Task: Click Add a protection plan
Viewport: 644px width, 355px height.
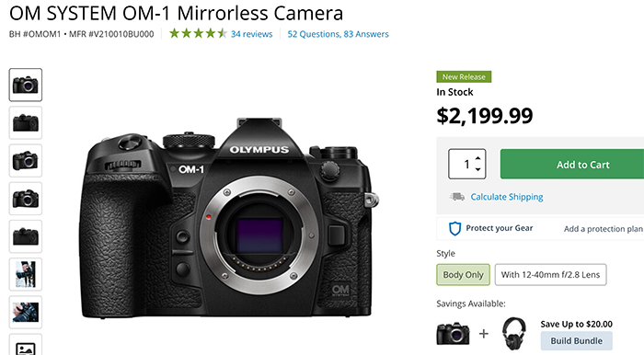Action: pyautogui.click(x=604, y=229)
